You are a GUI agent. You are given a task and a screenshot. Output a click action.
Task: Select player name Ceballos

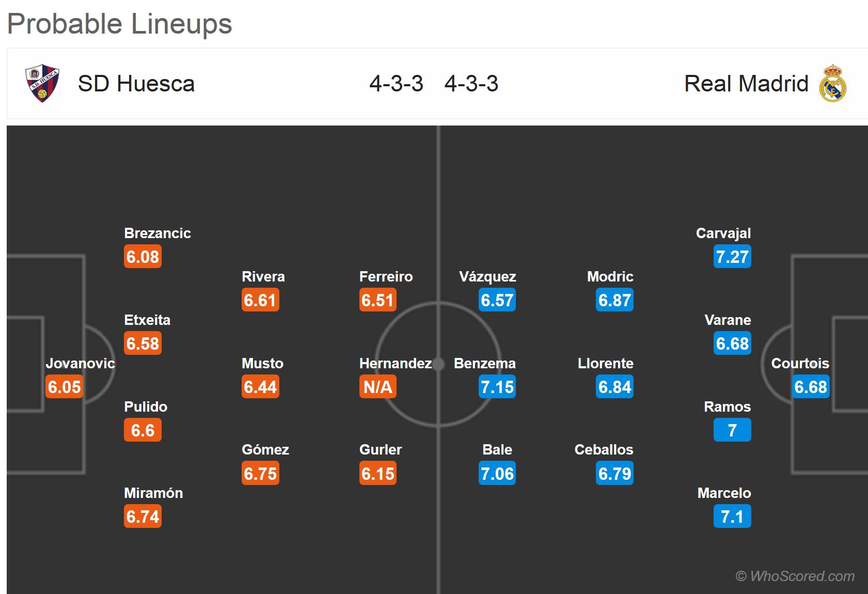[604, 449]
